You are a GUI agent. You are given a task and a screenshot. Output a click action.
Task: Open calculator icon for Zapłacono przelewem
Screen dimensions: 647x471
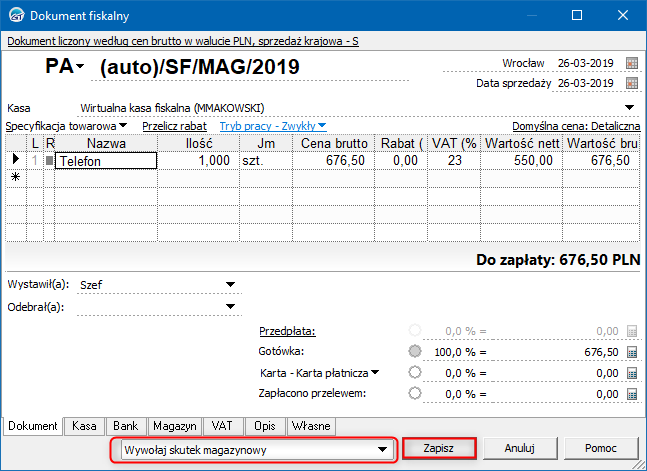click(x=632, y=394)
